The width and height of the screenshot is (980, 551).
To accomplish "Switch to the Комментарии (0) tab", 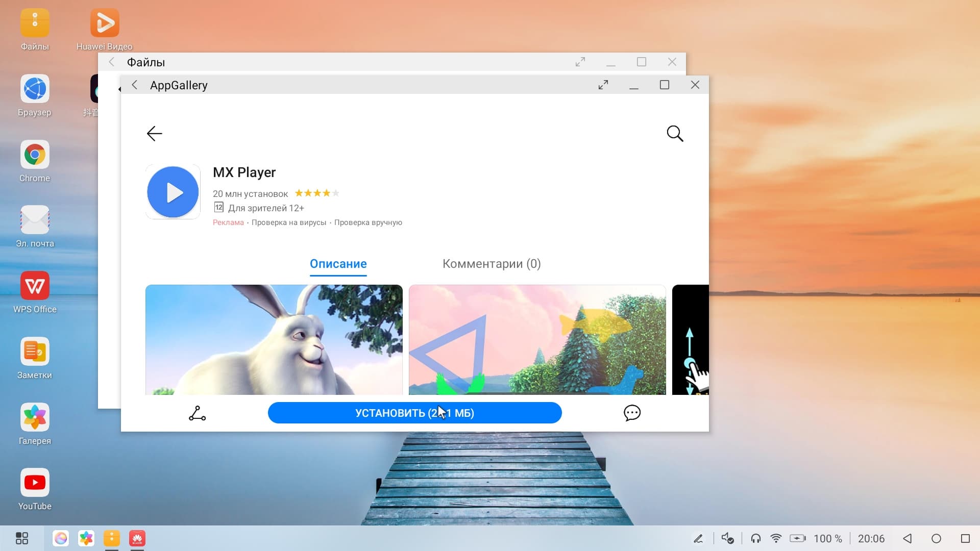I will point(491,264).
